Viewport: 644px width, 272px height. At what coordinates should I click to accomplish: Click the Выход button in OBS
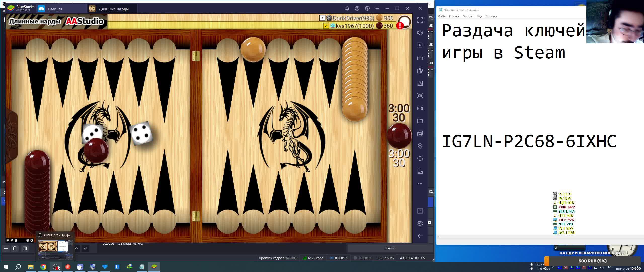point(390,248)
